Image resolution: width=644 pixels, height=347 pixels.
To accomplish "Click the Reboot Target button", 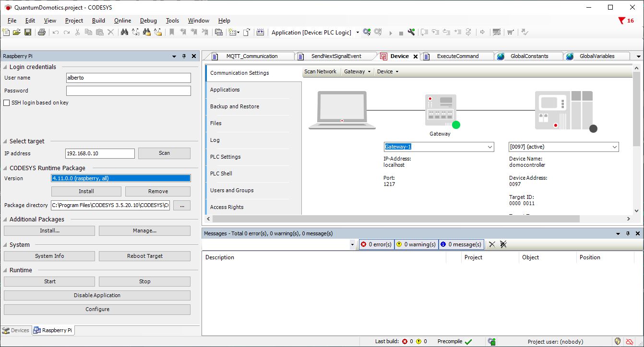I will click(x=144, y=255).
